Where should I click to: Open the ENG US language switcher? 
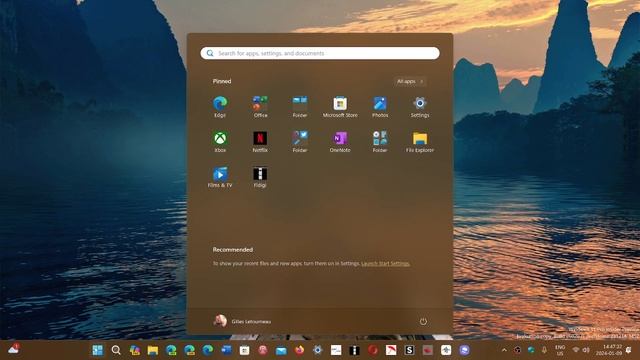point(560,350)
